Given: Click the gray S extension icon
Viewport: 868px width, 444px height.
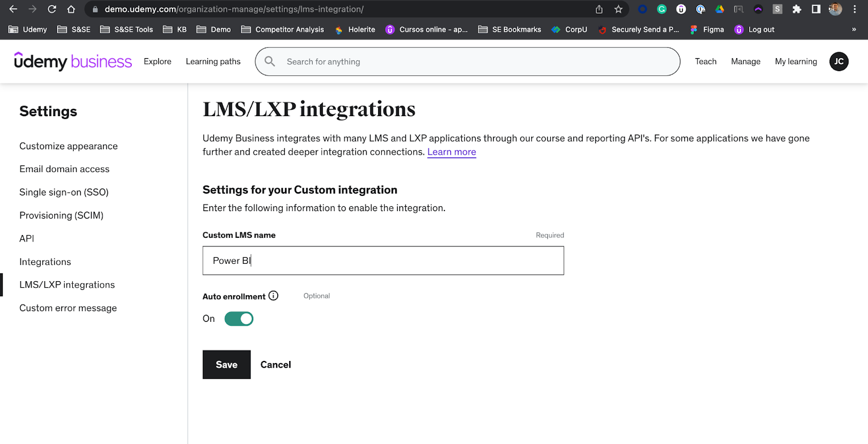Looking at the screenshot, I should point(777,9).
